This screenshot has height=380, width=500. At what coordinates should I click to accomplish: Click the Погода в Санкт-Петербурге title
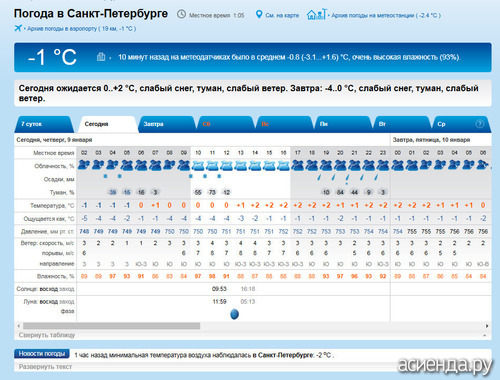click(x=91, y=14)
